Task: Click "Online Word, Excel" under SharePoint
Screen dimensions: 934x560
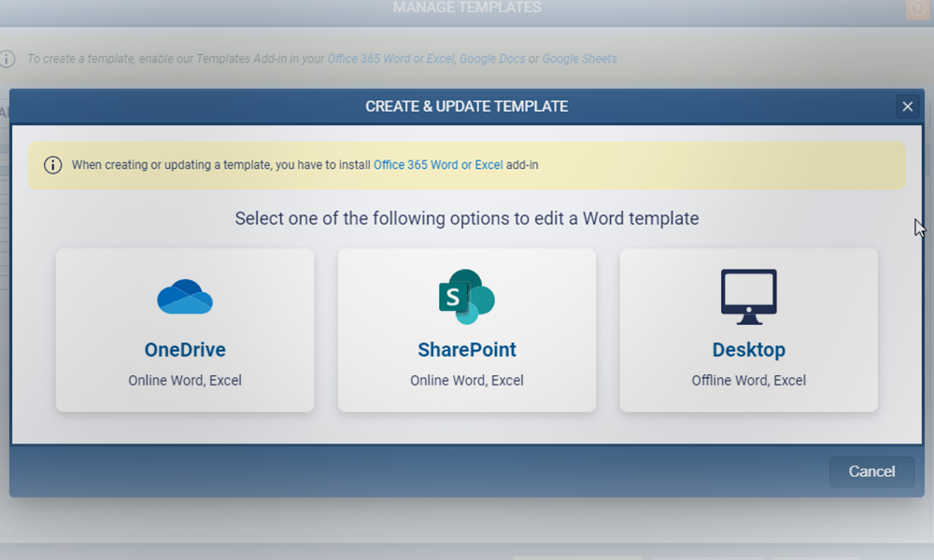Action: 466,381
